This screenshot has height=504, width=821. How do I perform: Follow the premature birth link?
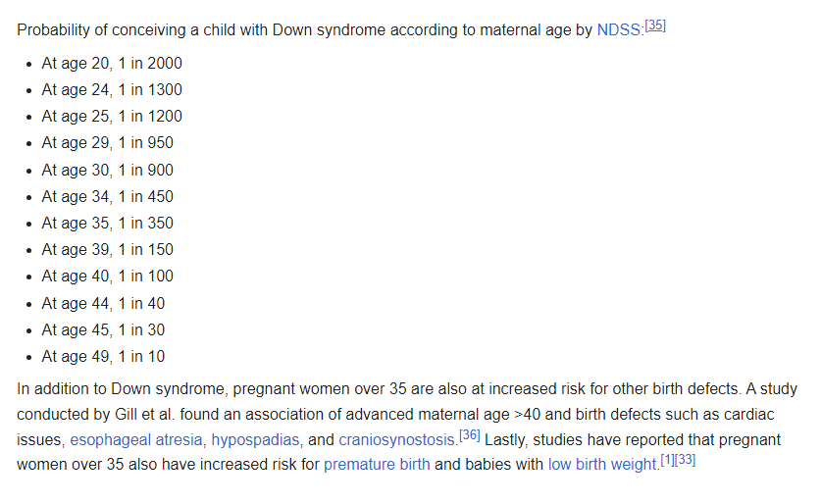tap(377, 464)
